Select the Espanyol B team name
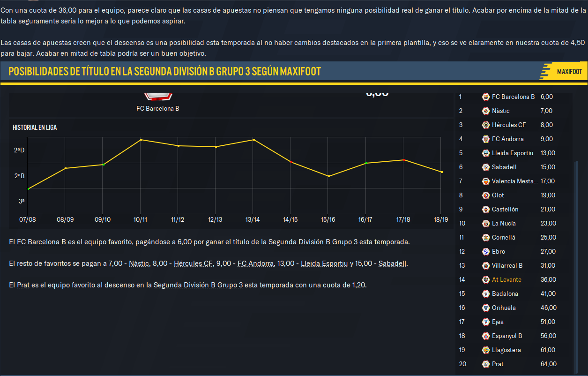The image size is (588, 376). (507, 336)
